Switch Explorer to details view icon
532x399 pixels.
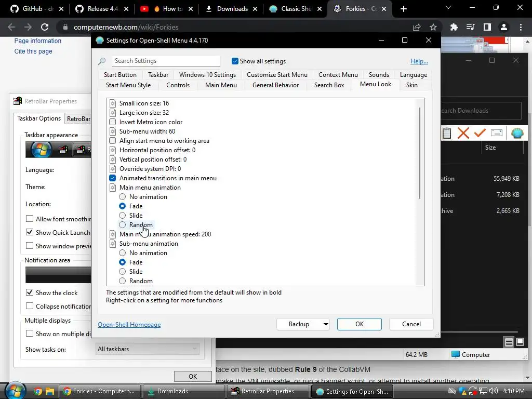509,342
